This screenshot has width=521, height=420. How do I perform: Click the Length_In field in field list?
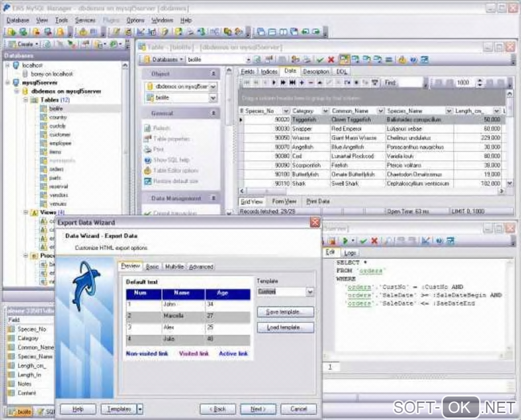pos(29,375)
